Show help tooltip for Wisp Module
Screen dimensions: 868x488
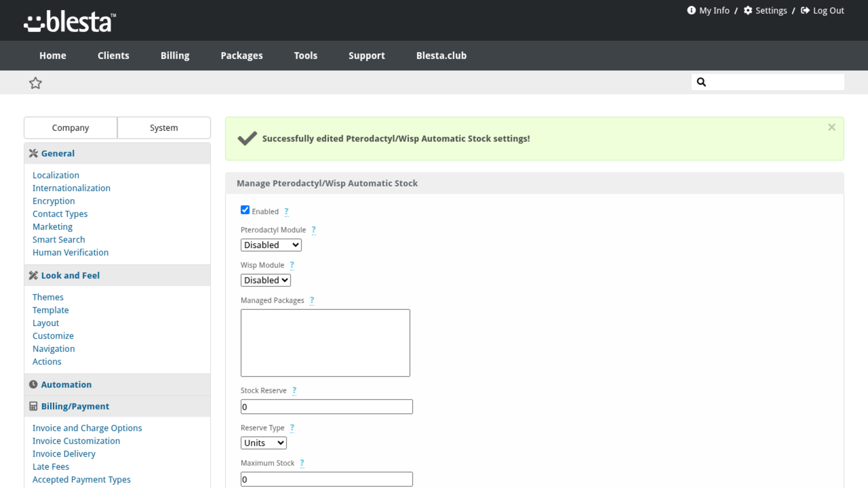pos(292,265)
